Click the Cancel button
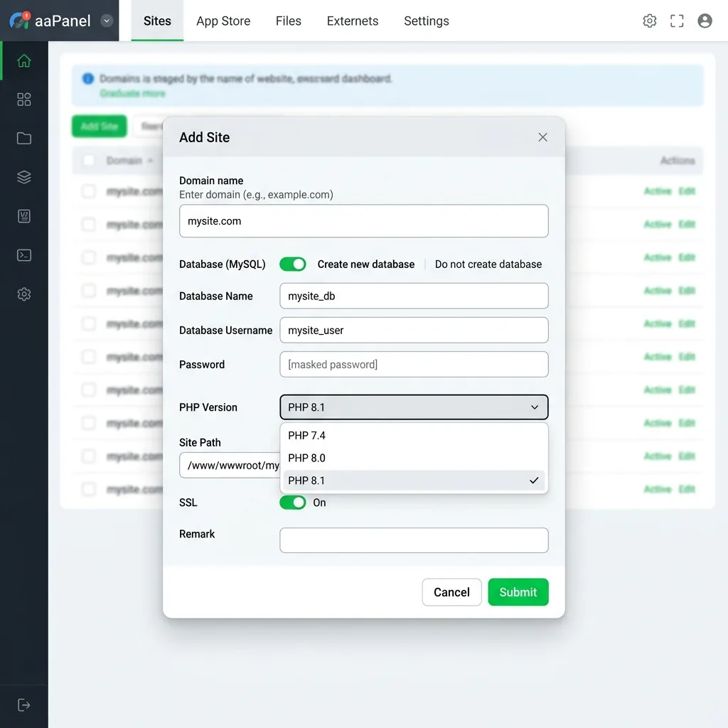Image resolution: width=728 pixels, height=728 pixels. click(451, 592)
